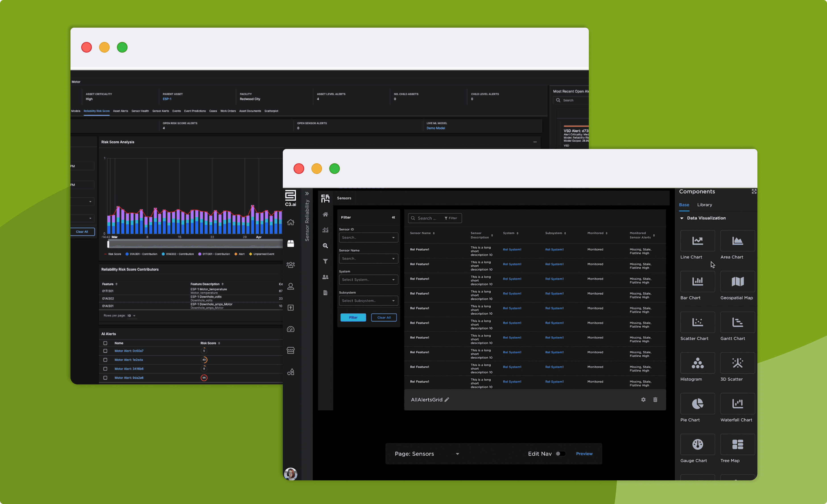Pick the Histogram component
Viewport: 827px width, 504px height.
point(697,363)
